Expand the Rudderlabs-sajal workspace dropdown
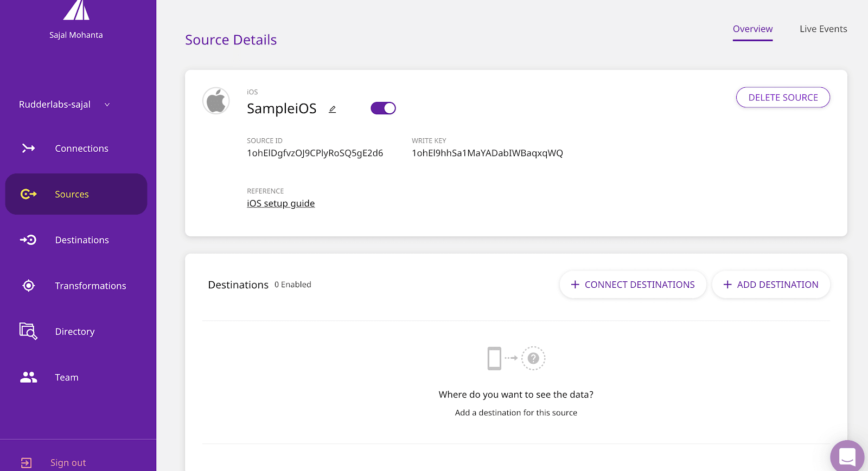 click(107, 105)
